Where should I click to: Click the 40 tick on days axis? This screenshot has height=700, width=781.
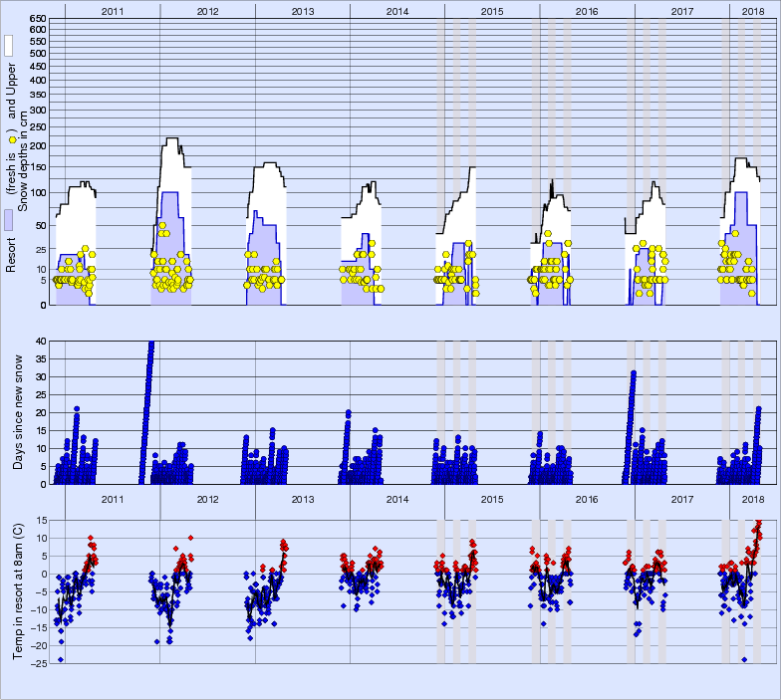[x=41, y=342]
